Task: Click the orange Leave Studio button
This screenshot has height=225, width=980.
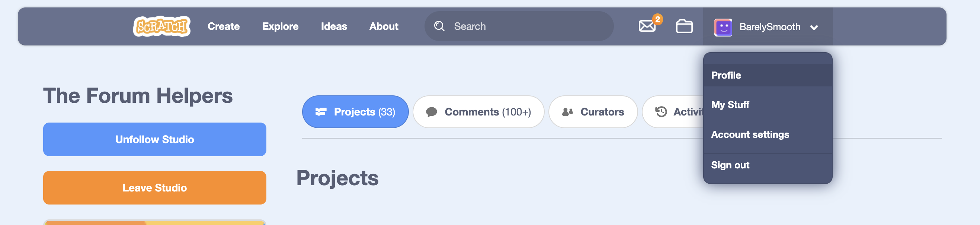Action: [x=154, y=188]
